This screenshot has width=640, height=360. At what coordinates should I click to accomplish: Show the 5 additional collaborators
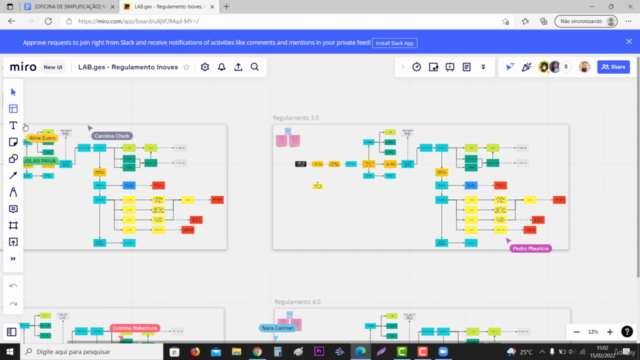tap(566, 67)
